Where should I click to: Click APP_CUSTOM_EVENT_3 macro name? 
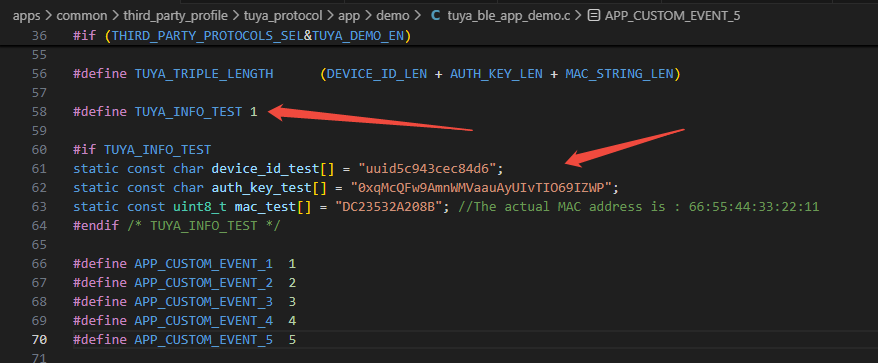coord(204,301)
